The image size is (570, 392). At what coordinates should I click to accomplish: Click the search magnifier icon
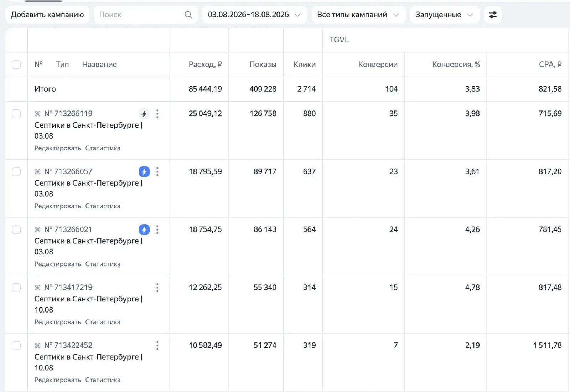(188, 15)
